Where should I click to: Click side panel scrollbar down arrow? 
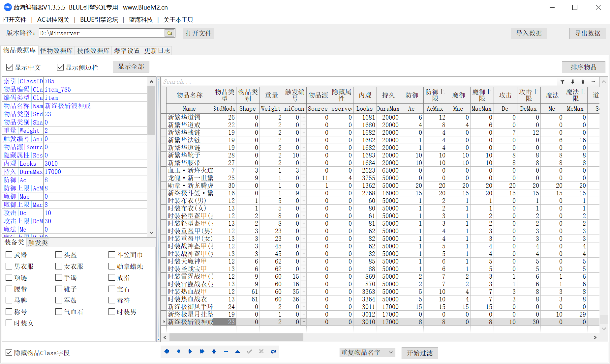pos(151,233)
